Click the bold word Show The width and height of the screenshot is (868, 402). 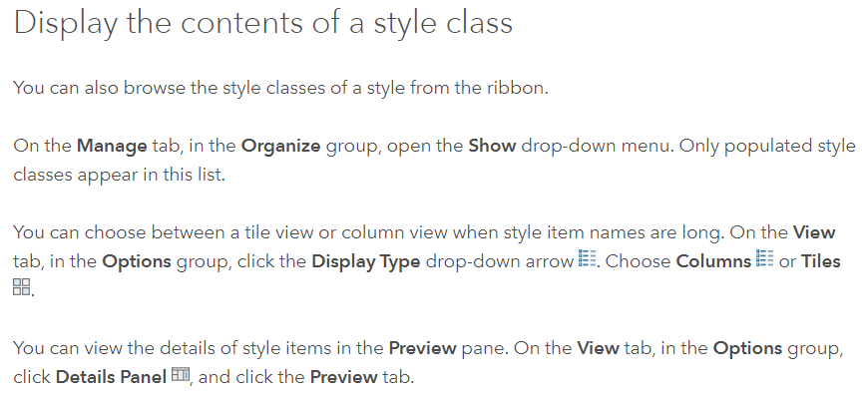click(x=492, y=147)
